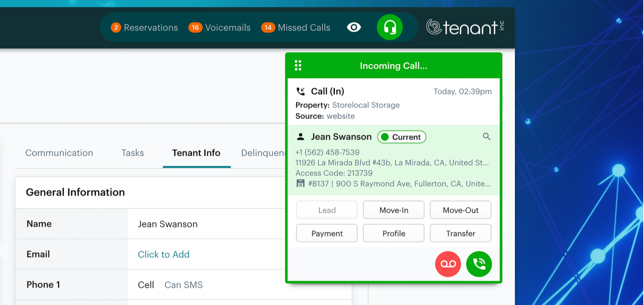Viewport: 644px width, 305px height.
Task: Click the storage unit icon beside #B137
Action: click(x=300, y=183)
